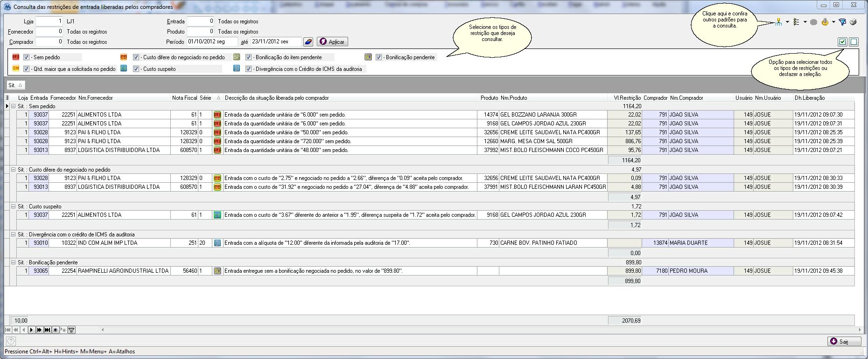The height and width of the screenshot is (359, 868).
Task: Click the period start date field
Action: click(212, 42)
